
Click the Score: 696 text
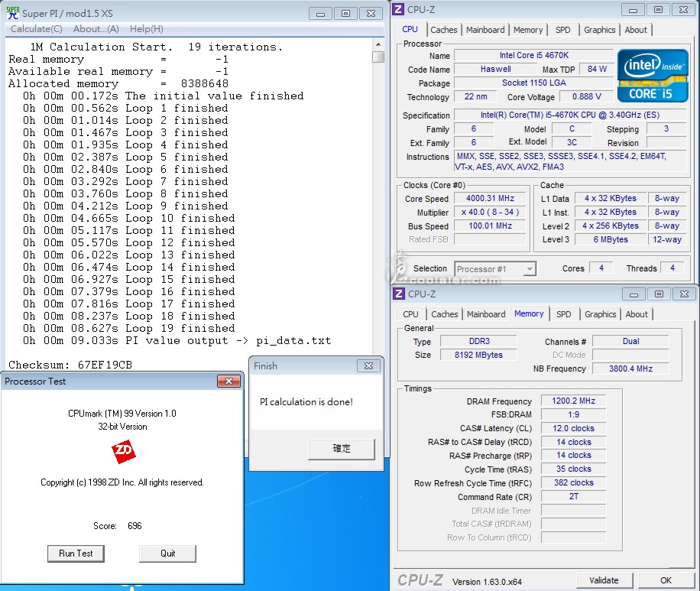(118, 526)
